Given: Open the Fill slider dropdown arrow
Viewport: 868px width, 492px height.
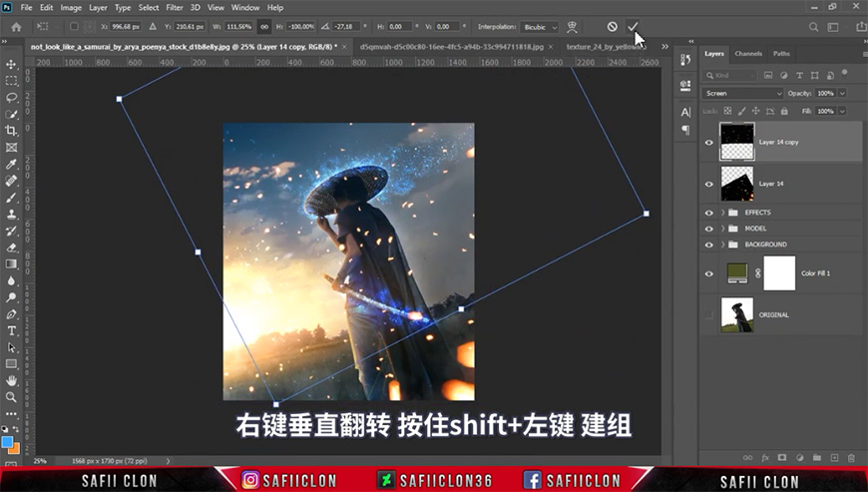Looking at the screenshot, I should pos(842,111).
